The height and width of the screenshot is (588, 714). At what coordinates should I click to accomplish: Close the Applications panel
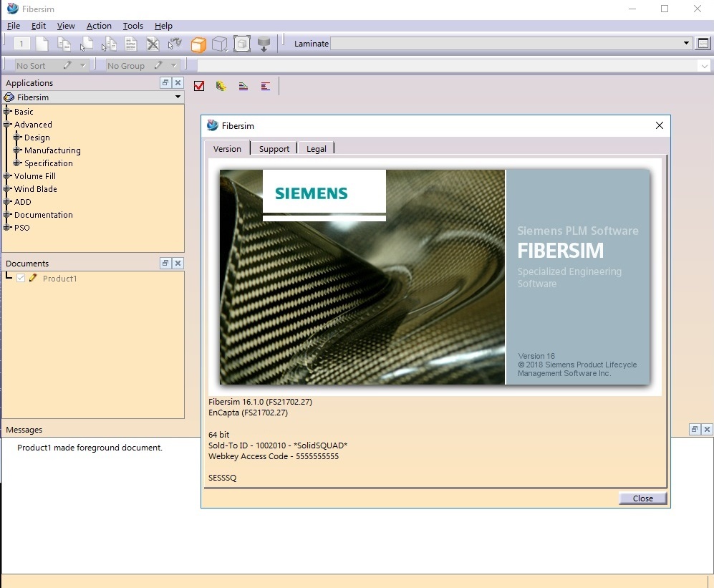pos(178,82)
